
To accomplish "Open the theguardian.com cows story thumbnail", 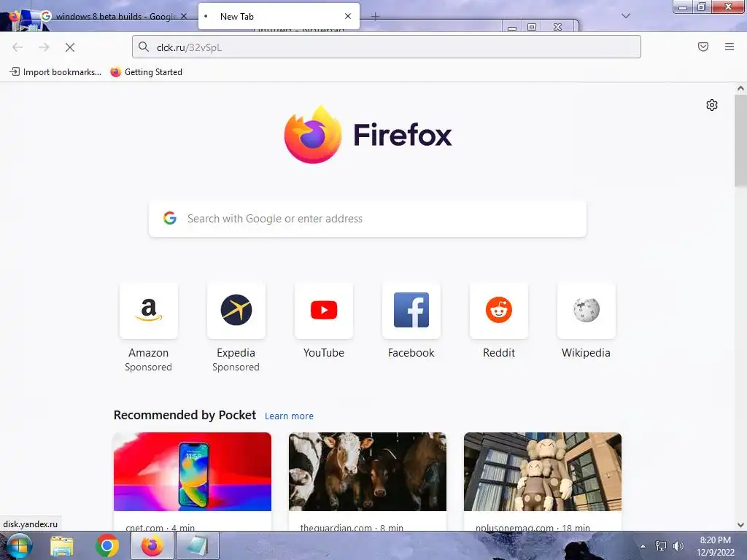I will 368,472.
